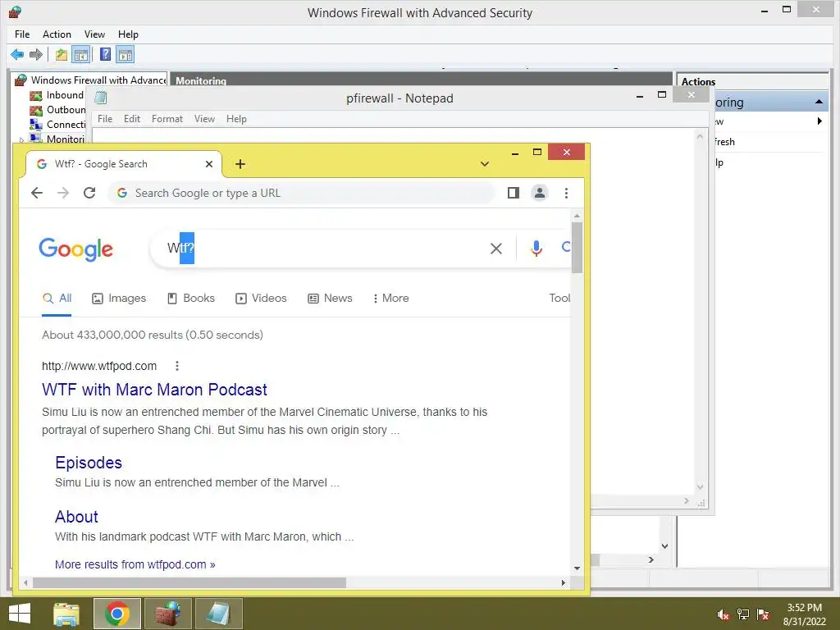Image resolution: width=840 pixels, height=630 pixels.
Task: Switch to Videos search tab
Action: (x=261, y=298)
